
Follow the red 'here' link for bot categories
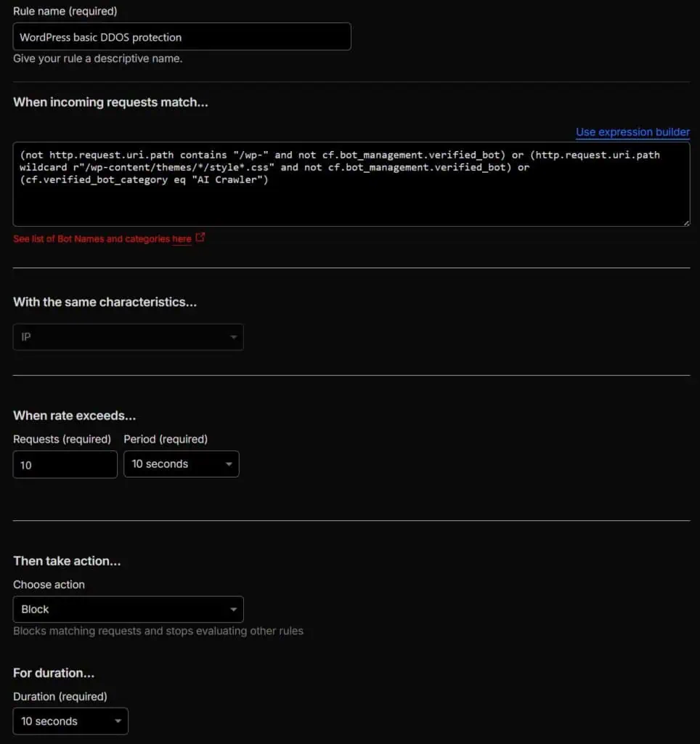[182, 239]
